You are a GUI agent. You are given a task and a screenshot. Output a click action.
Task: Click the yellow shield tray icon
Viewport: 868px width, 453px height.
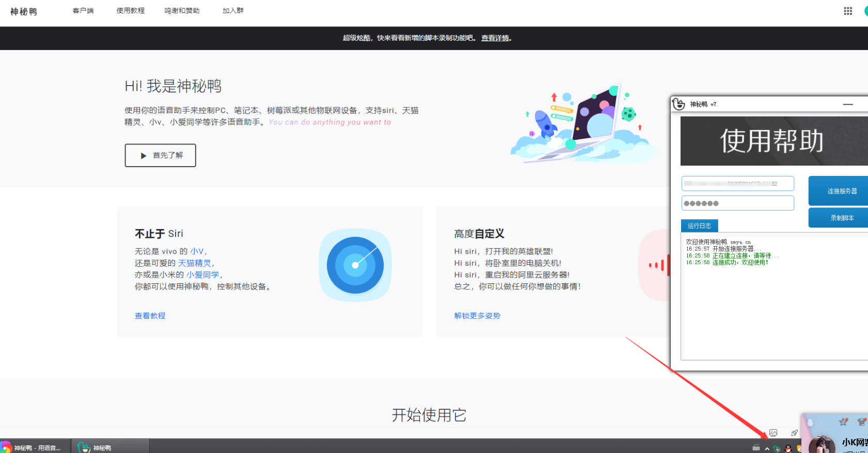(799, 448)
